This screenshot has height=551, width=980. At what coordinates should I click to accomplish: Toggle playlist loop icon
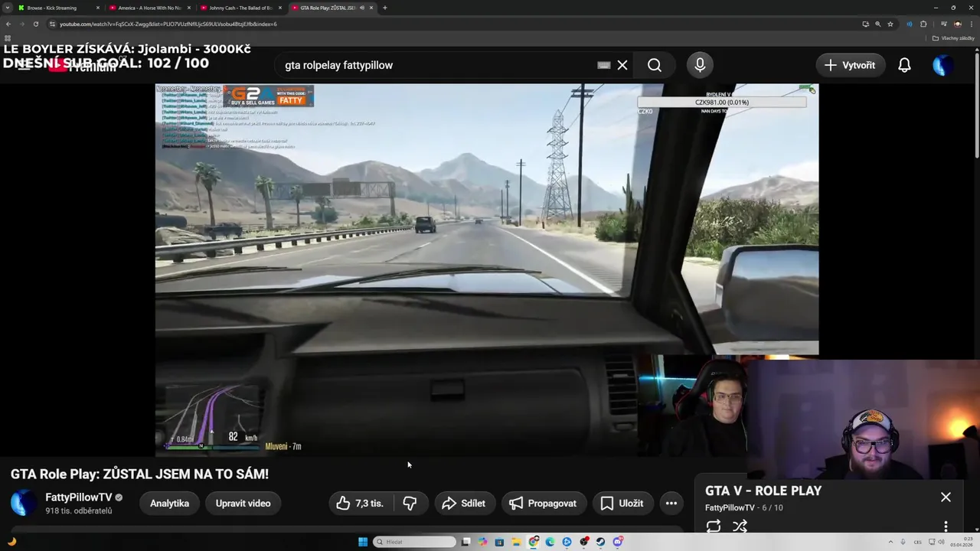714,526
